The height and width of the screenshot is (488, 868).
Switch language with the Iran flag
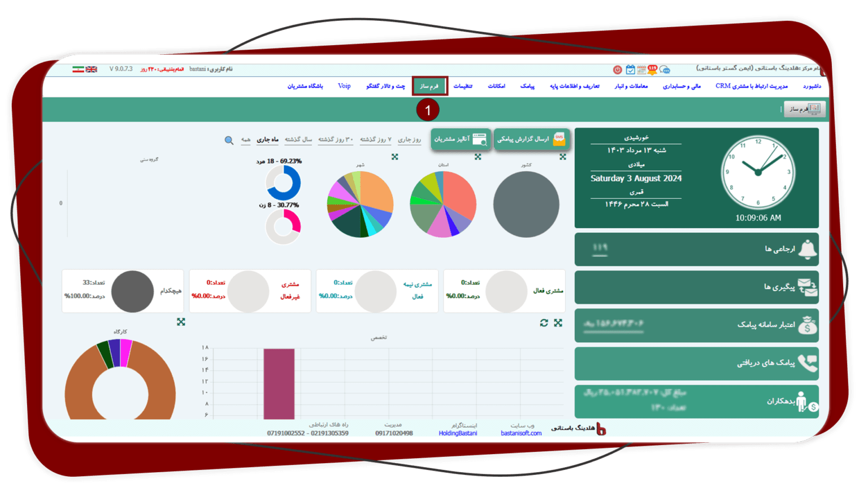point(78,69)
